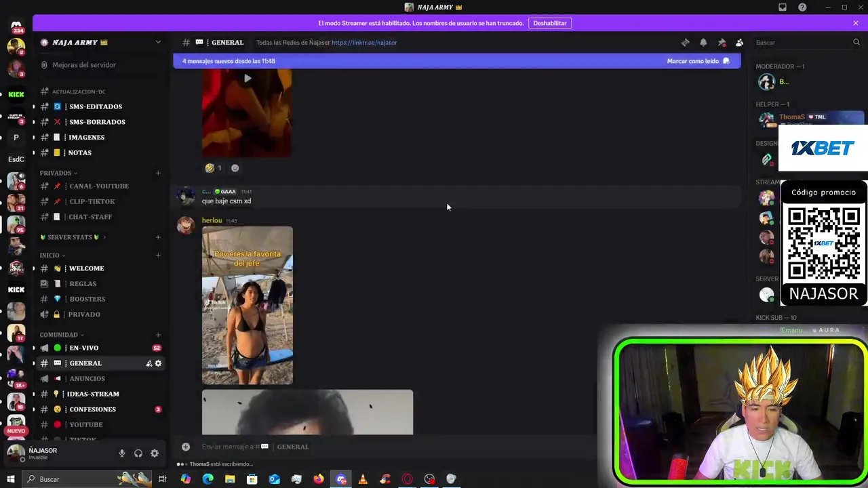Open WELCOME channel
Image resolution: width=868 pixels, height=488 pixels.
click(86, 268)
